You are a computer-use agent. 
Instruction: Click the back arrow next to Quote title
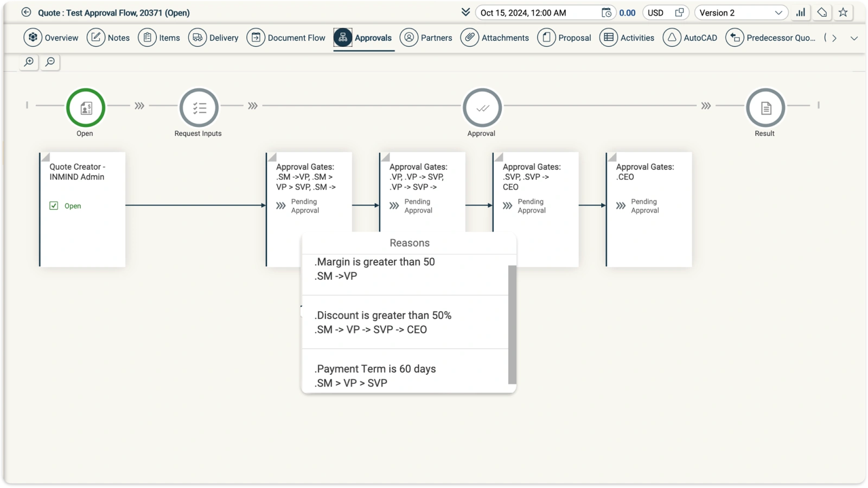click(26, 12)
